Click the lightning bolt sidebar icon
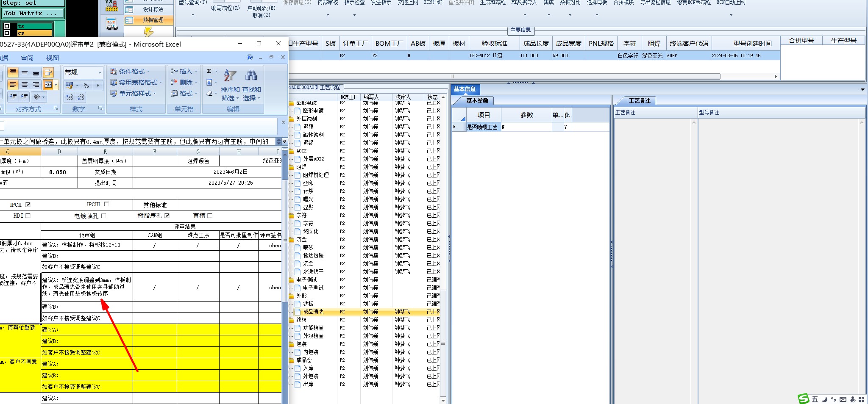 [148, 31]
